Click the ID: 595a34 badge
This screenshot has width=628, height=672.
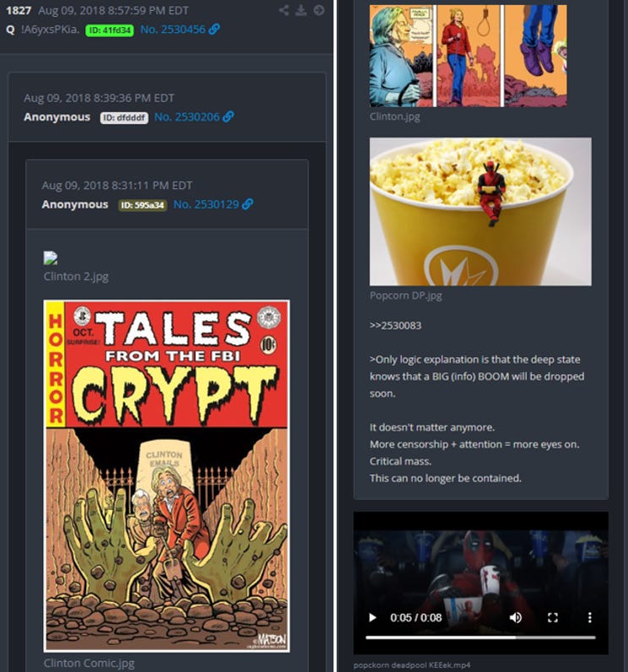point(143,205)
